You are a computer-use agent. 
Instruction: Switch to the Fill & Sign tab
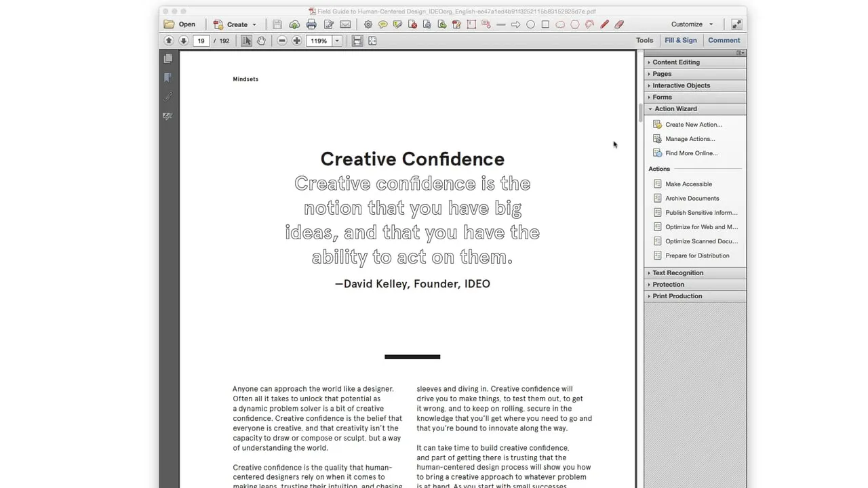pos(680,41)
